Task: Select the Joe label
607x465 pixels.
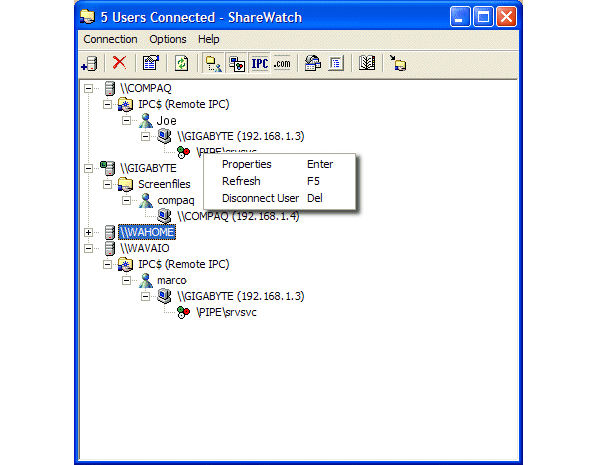Action: click(x=166, y=121)
